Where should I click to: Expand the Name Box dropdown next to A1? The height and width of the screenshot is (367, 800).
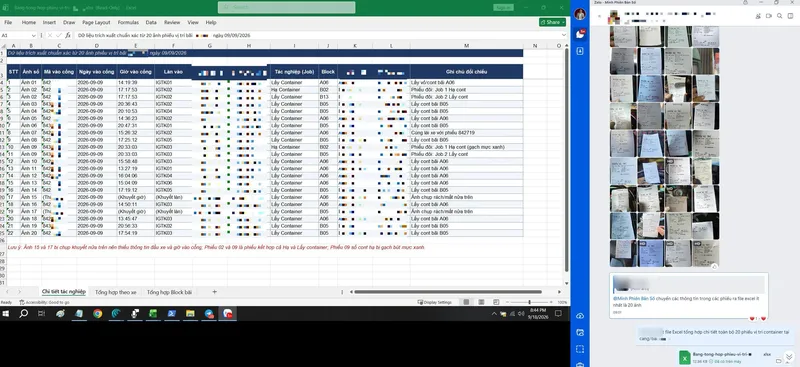tap(34, 36)
